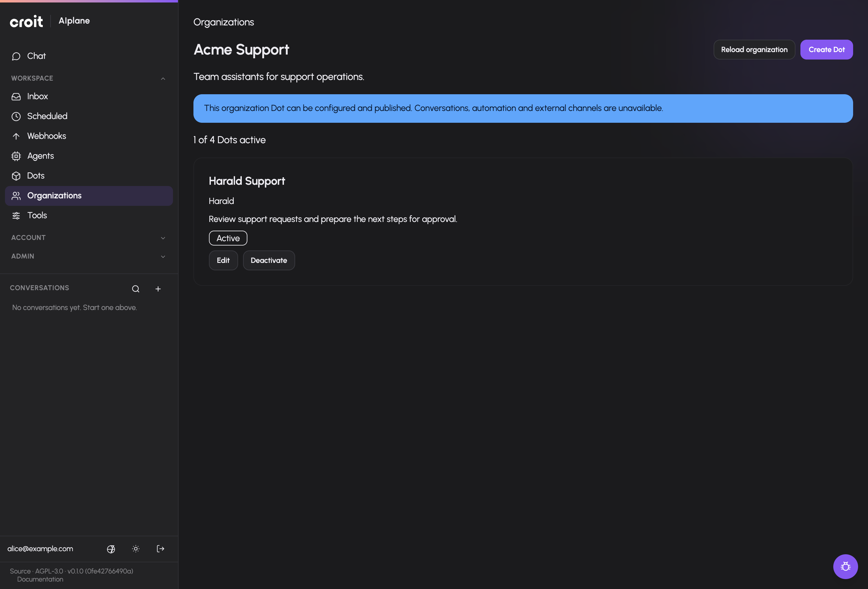Open the language globe icon

pos(111,549)
